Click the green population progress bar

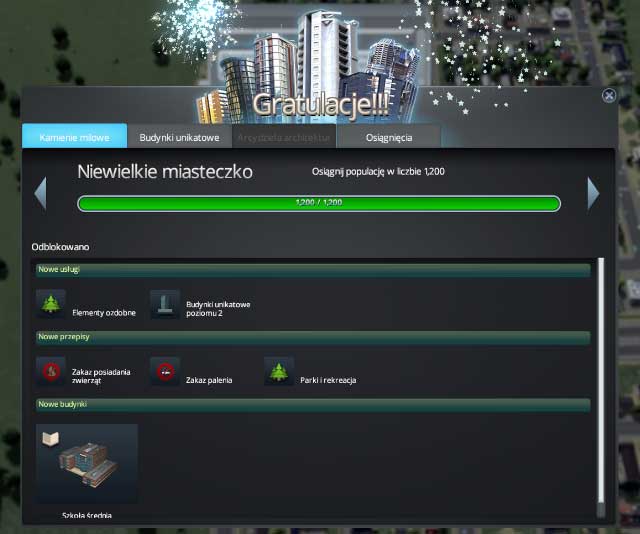pyautogui.click(x=319, y=203)
